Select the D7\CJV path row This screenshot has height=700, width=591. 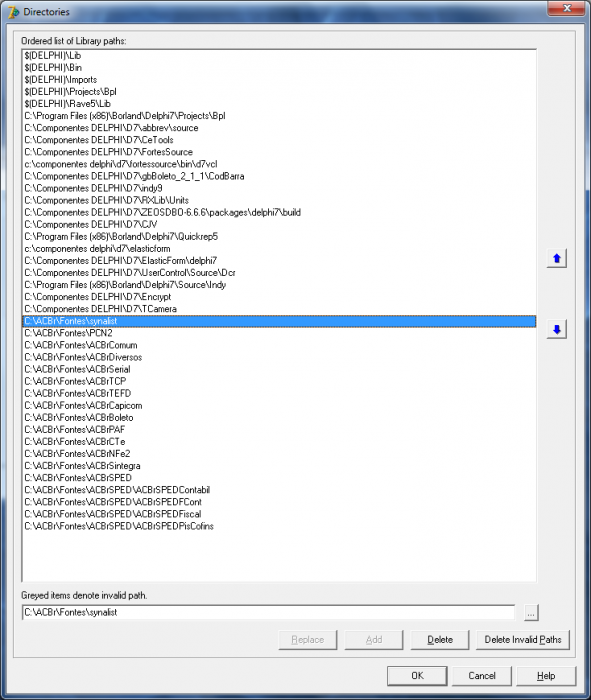click(x=279, y=225)
